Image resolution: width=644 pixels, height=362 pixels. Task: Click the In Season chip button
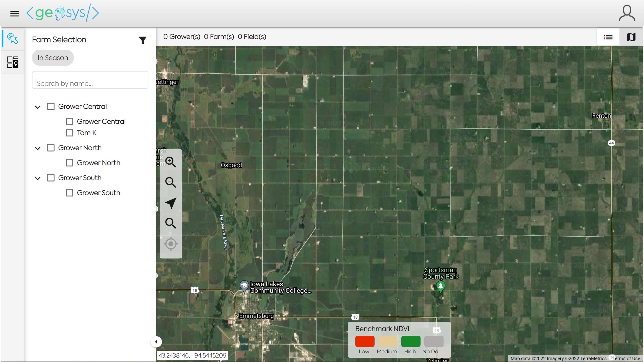[53, 58]
